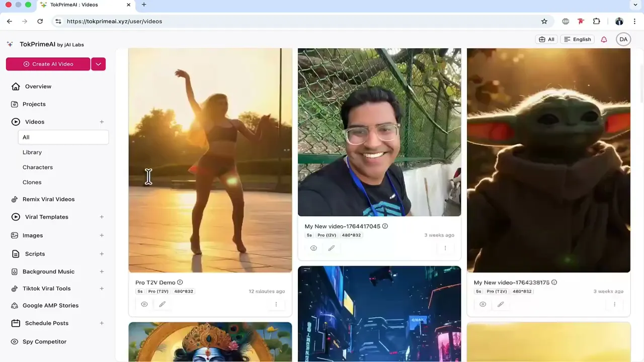Viewport: 644px width, 362px height.
Task: Open notifications bell icon
Action: [x=604, y=39]
